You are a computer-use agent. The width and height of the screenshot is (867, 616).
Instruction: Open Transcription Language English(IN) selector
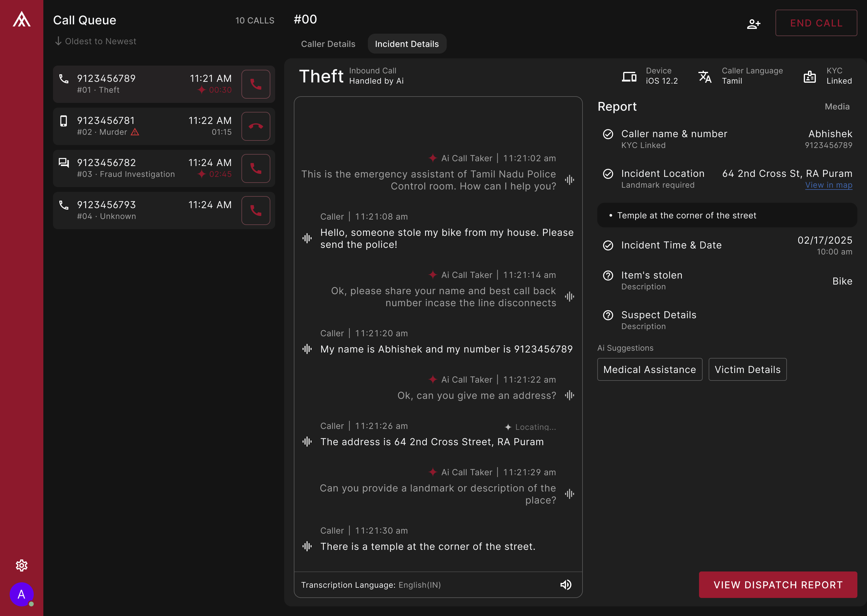click(419, 585)
